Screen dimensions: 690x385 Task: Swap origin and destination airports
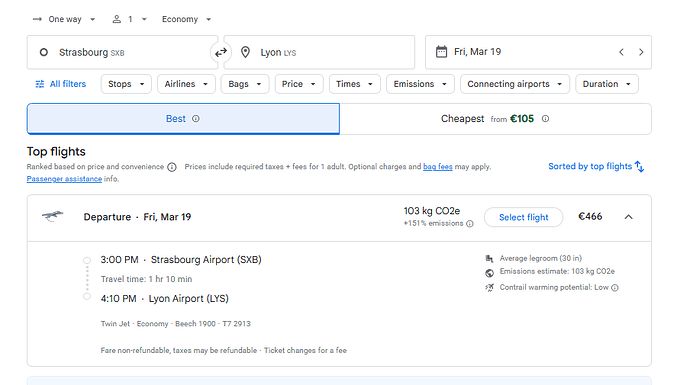pos(220,52)
